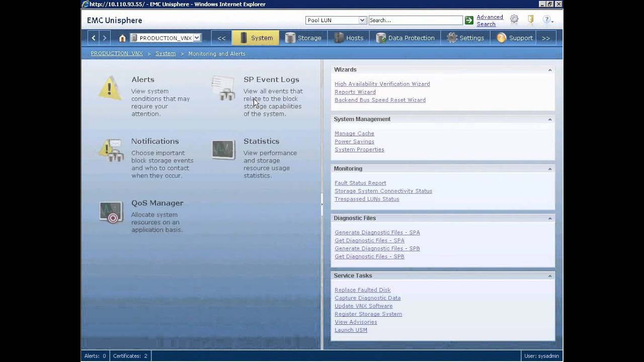Open the SP Event Logs icon

223,88
